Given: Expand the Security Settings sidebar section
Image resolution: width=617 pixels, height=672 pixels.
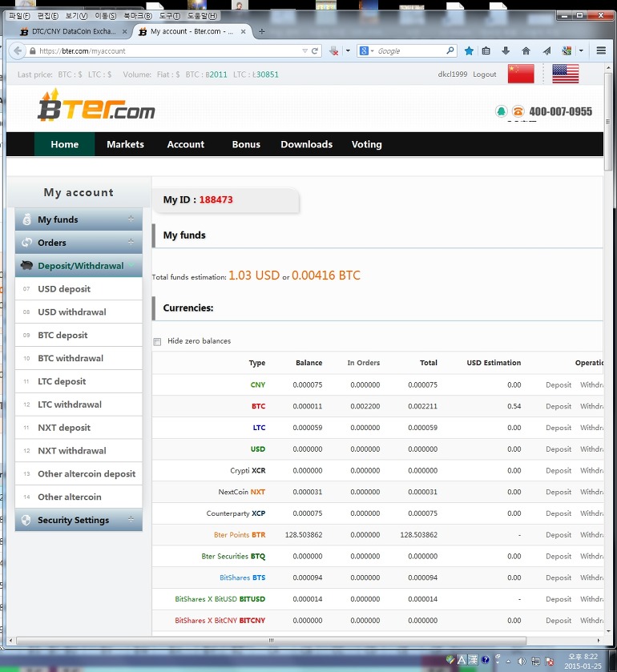Looking at the screenshot, I should [x=131, y=520].
